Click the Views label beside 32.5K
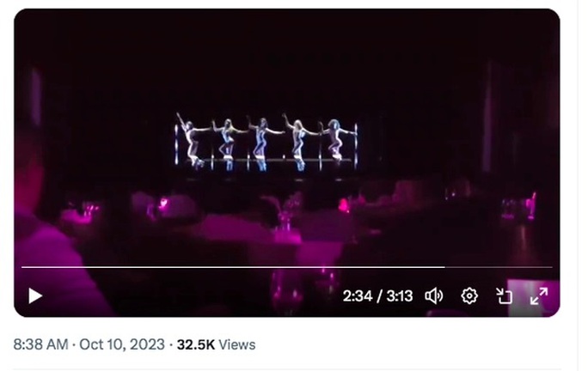 (x=237, y=344)
